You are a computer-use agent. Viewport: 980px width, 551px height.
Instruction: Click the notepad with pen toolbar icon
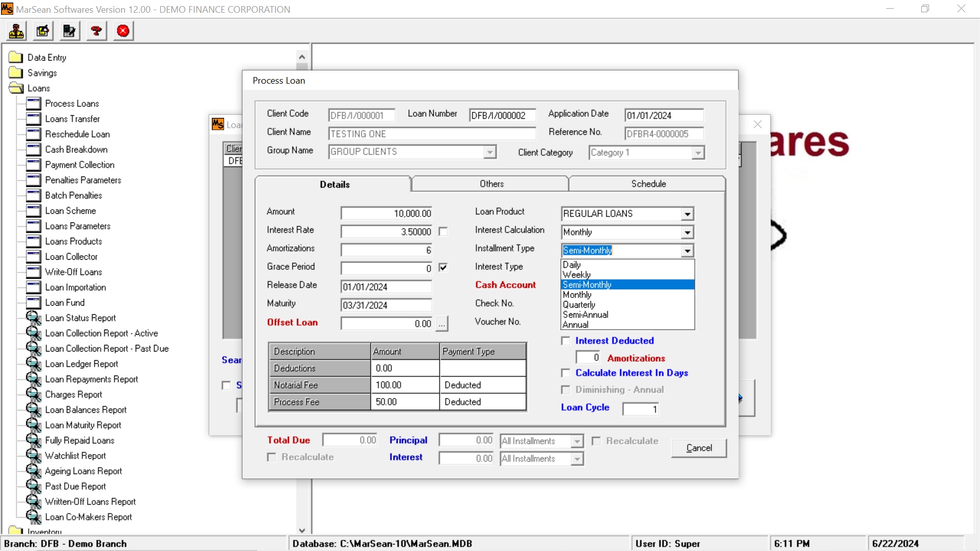tap(43, 31)
